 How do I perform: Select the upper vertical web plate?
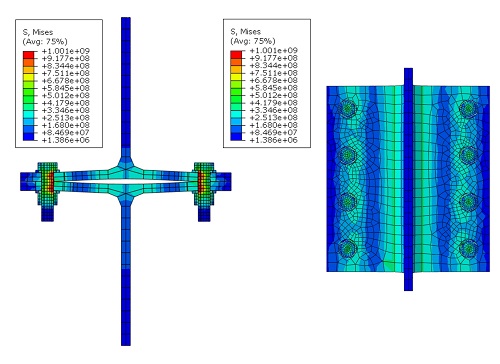point(126,87)
